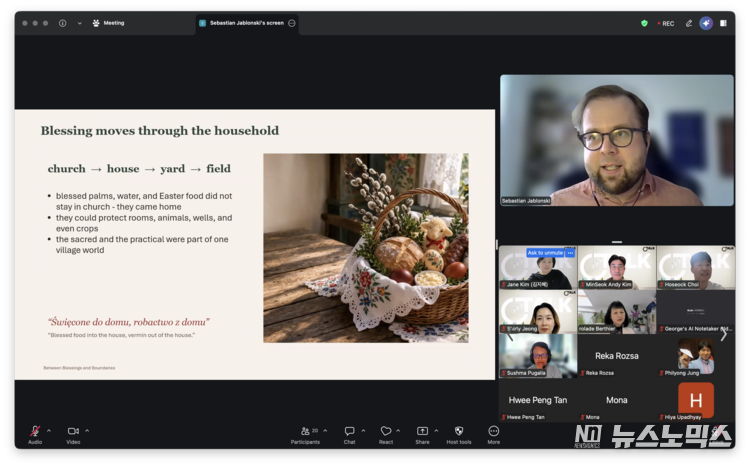The image size is (750, 467).
Task: Expand the arrow next to Audio
Action: click(49, 431)
